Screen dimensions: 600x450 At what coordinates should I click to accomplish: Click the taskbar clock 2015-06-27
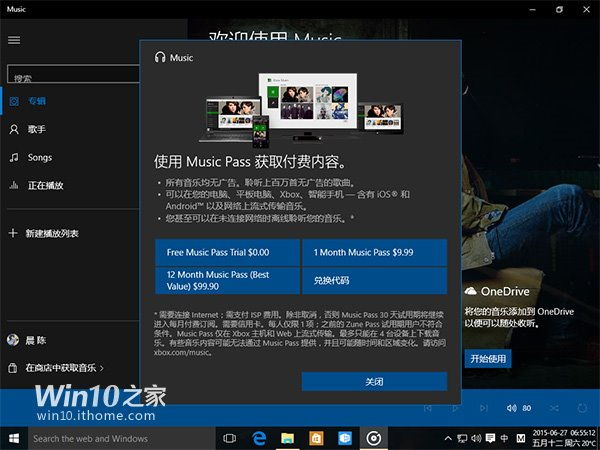[x=564, y=439]
